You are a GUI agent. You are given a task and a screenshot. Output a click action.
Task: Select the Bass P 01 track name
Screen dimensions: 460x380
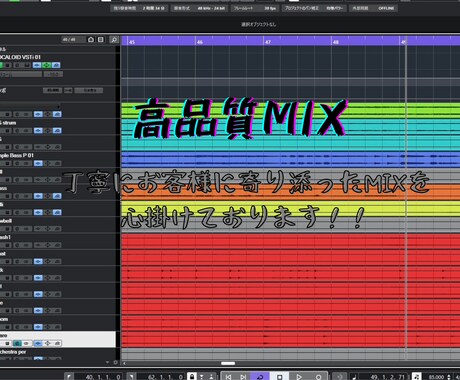coord(17,155)
